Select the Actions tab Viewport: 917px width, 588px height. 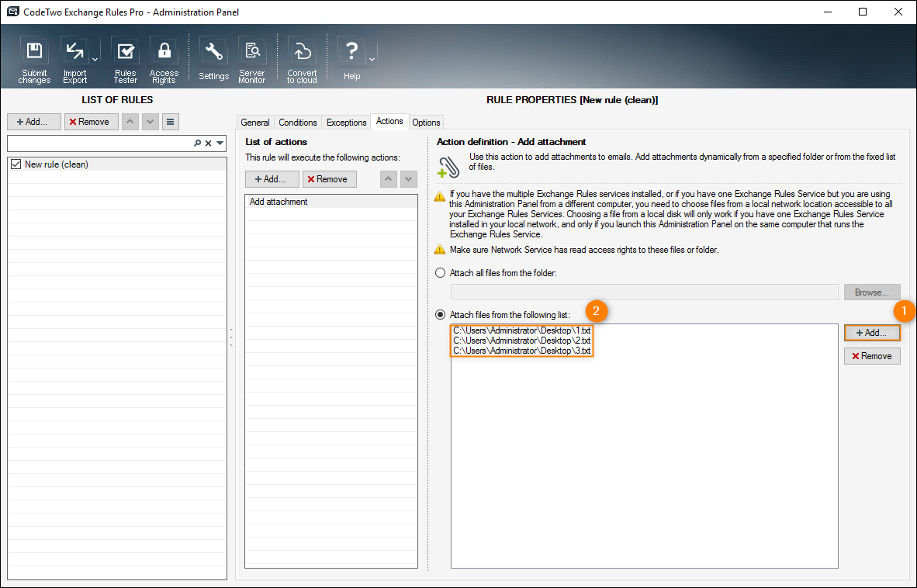[389, 121]
